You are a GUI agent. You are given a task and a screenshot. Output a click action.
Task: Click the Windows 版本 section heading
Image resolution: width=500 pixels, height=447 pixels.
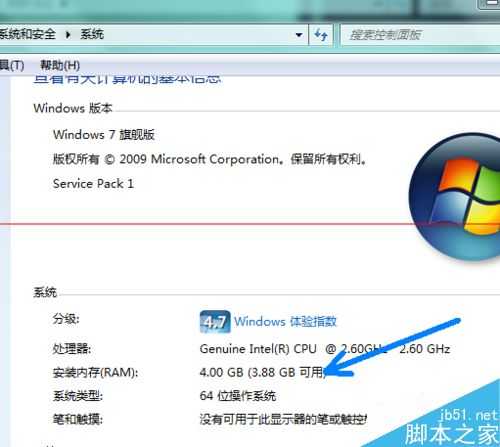click(73, 108)
